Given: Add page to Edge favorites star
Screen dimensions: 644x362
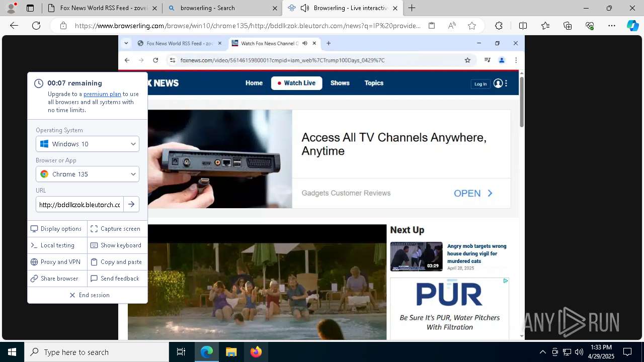Looking at the screenshot, I should 472,26.
